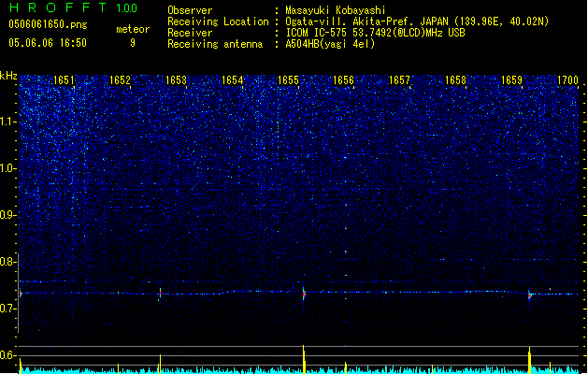588x374 pixels.
Task: Click the bright meteor echo just after 1655
Action: pyautogui.click(x=304, y=294)
